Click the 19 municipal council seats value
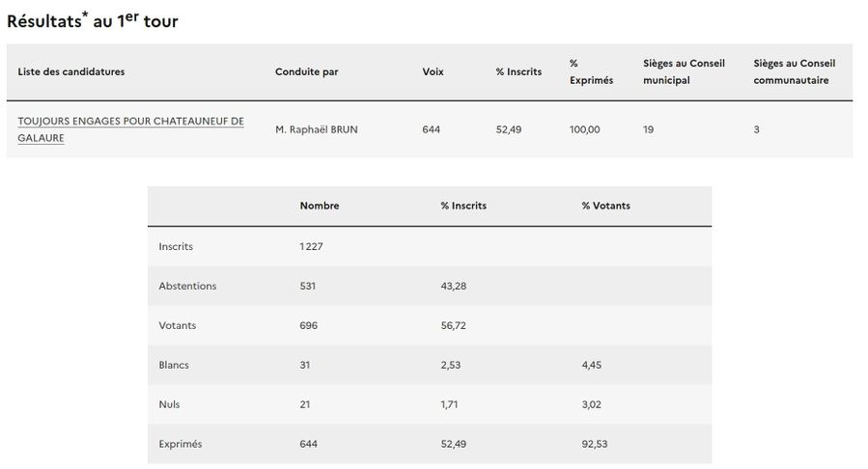The width and height of the screenshot is (868, 469). pyautogui.click(x=649, y=129)
